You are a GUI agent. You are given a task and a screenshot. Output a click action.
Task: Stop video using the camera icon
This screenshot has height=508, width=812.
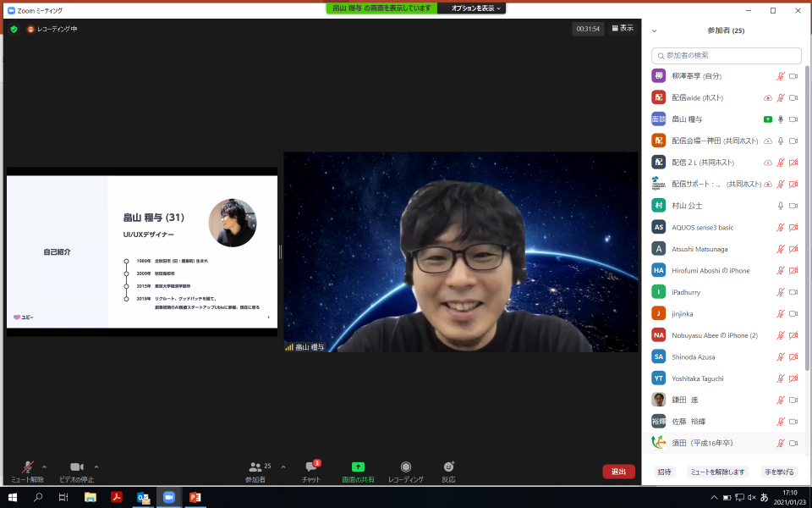click(77, 467)
